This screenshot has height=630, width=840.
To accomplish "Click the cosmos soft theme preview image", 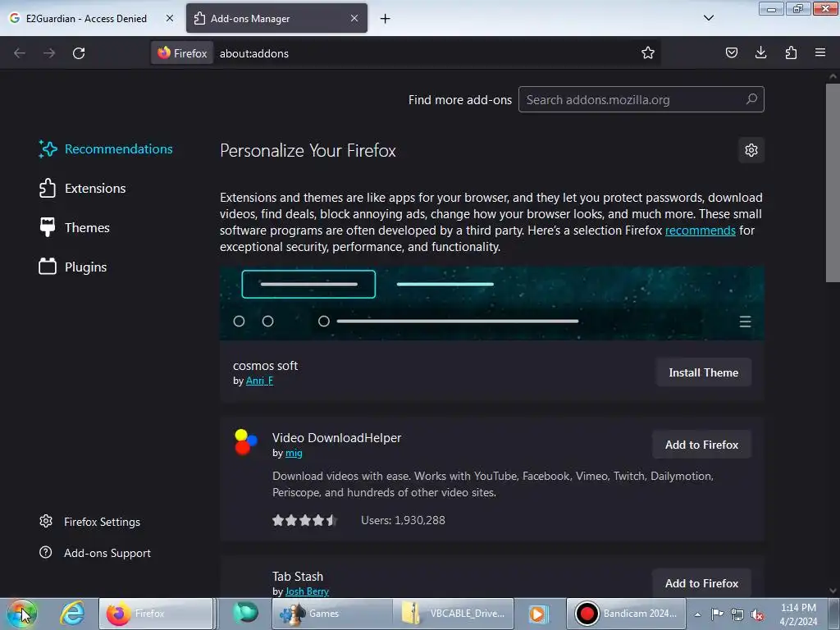I will [492, 304].
